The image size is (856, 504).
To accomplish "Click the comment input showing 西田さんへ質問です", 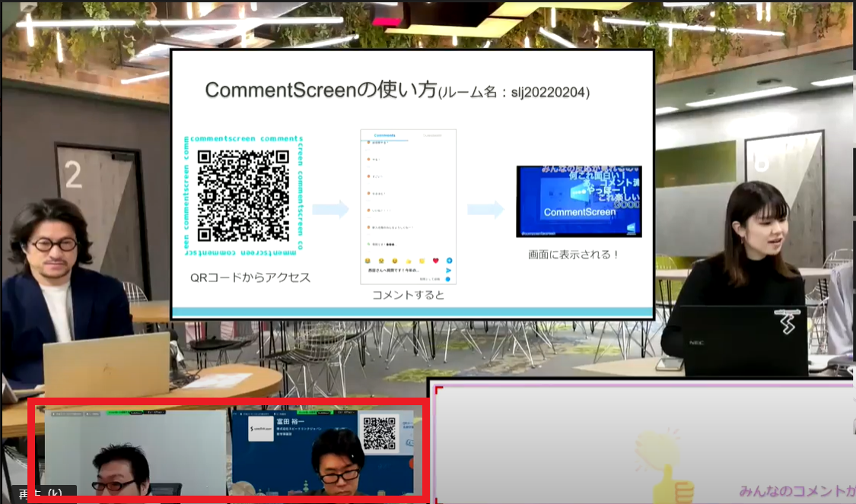I will [393, 271].
